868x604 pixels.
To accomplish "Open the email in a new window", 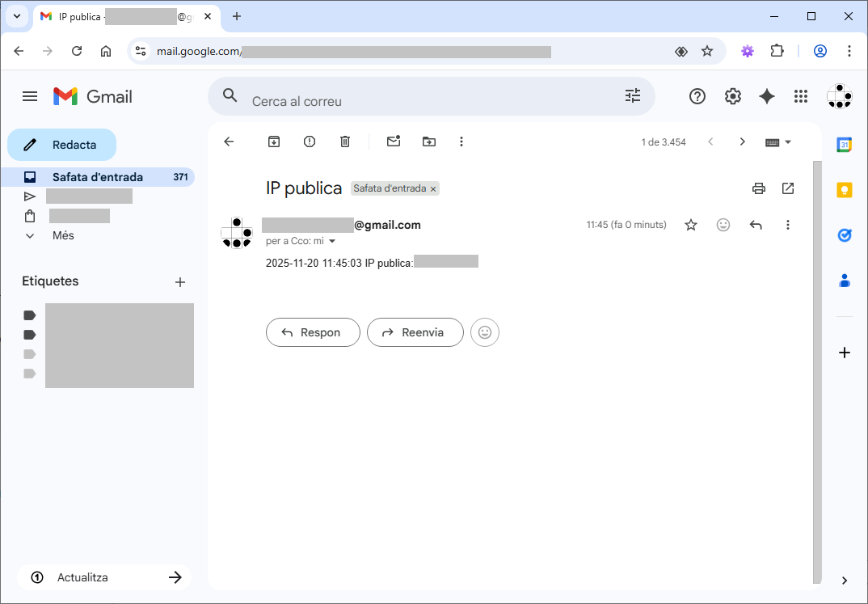I will (788, 188).
